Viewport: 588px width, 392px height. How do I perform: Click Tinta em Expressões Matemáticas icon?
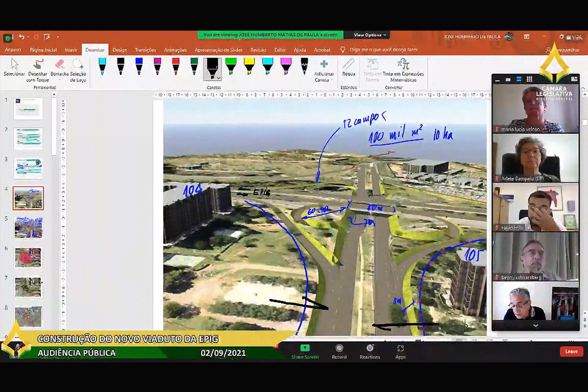tap(403, 65)
